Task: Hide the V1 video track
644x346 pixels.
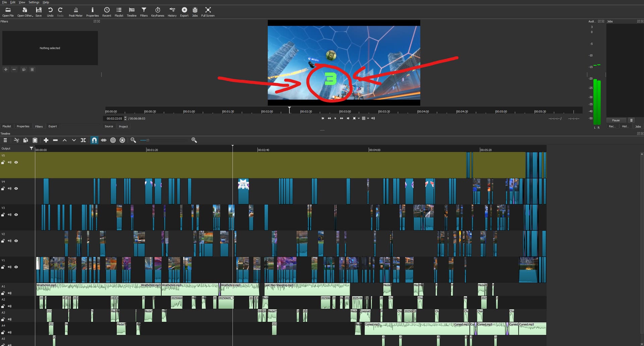Action: (x=16, y=267)
